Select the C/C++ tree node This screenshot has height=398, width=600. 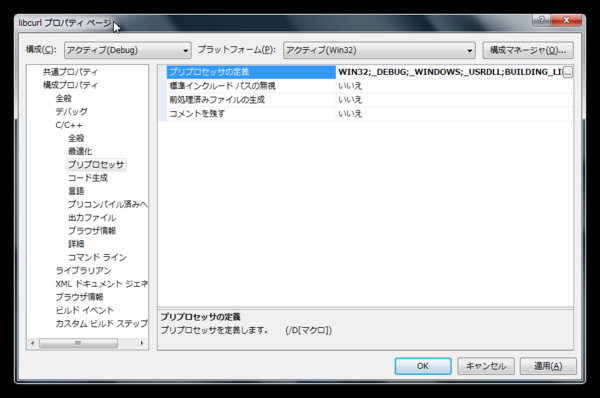(x=69, y=125)
